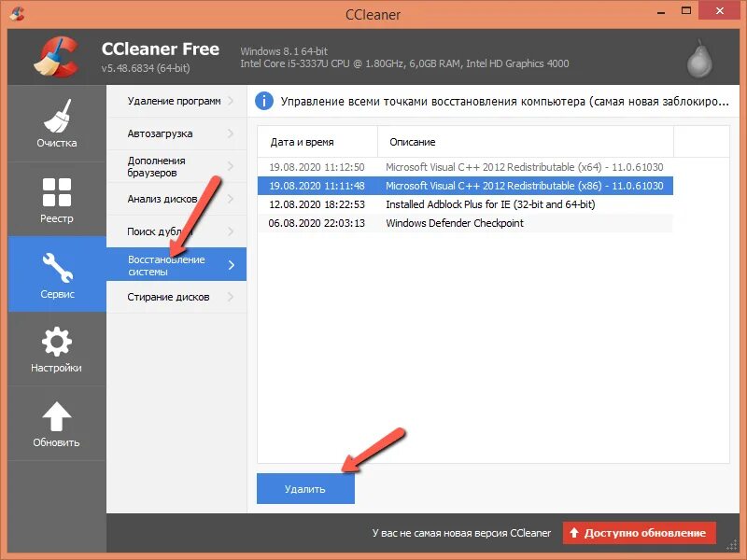Expand chevron beside Стирание дисков
747x560 pixels.
coord(231,297)
